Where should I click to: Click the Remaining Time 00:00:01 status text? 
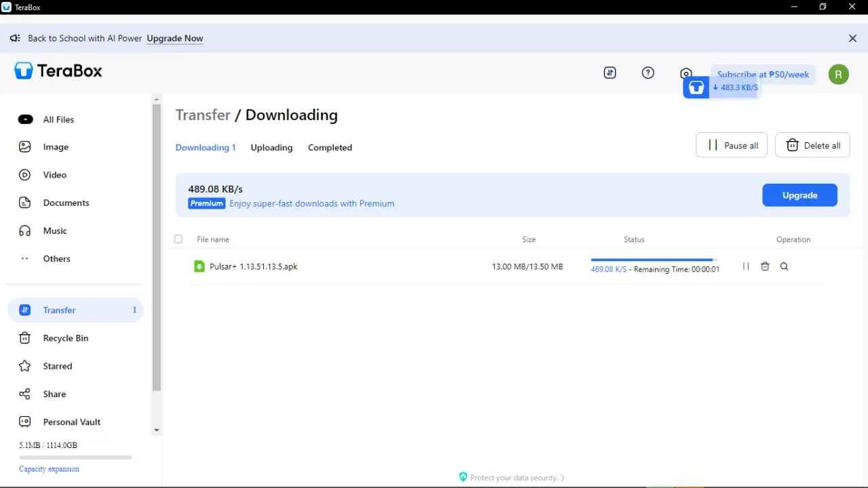pos(677,269)
